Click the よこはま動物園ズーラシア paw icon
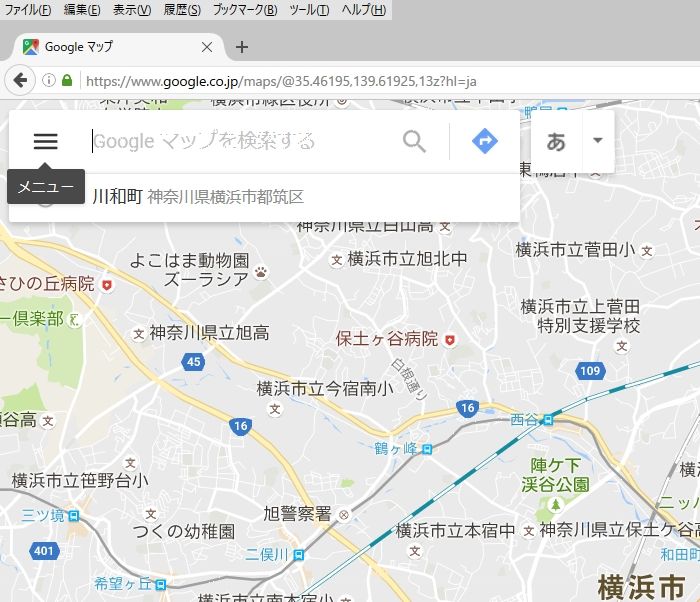 coord(261,271)
